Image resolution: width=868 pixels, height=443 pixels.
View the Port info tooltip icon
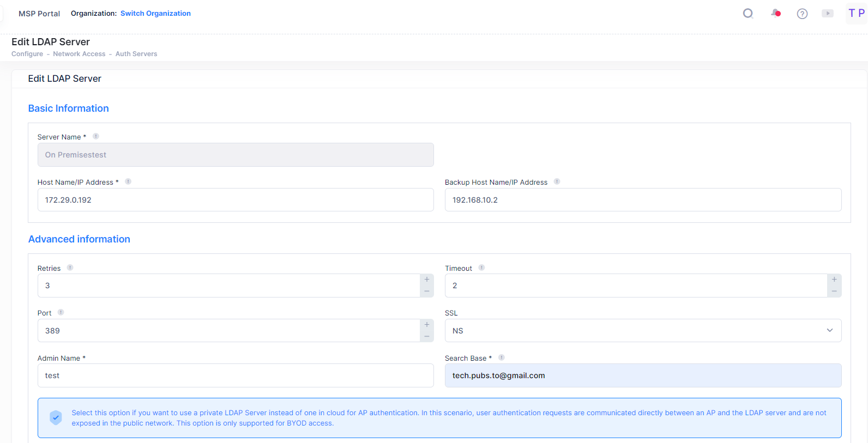point(60,312)
